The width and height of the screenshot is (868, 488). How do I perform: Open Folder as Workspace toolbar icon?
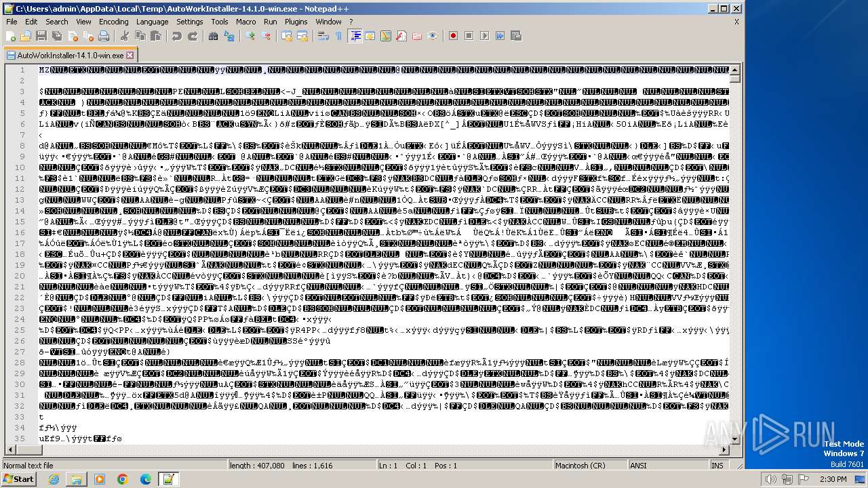point(416,36)
